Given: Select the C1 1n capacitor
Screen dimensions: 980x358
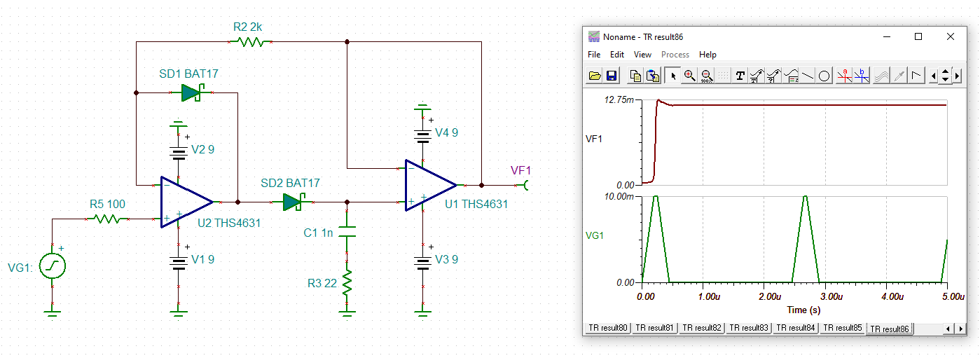Looking at the screenshot, I should (347, 232).
